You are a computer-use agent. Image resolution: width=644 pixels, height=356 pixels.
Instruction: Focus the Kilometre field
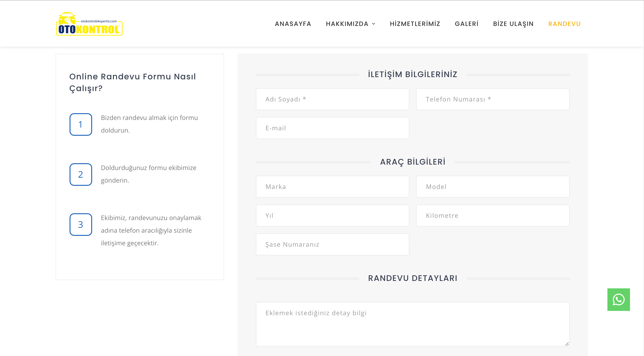pos(492,216)
